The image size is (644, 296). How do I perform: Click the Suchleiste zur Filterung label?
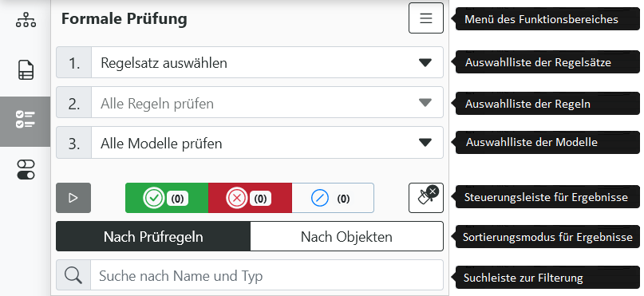tap(523, 278)
